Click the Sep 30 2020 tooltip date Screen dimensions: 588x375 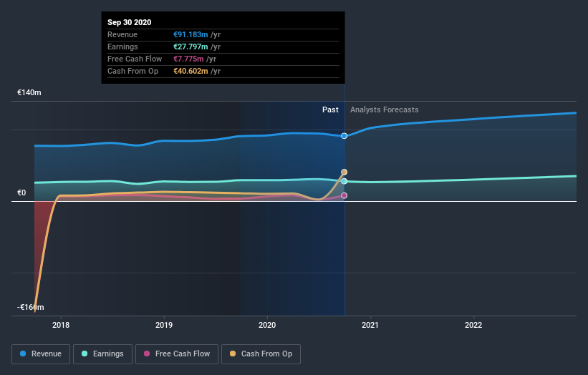pos(130,22)
